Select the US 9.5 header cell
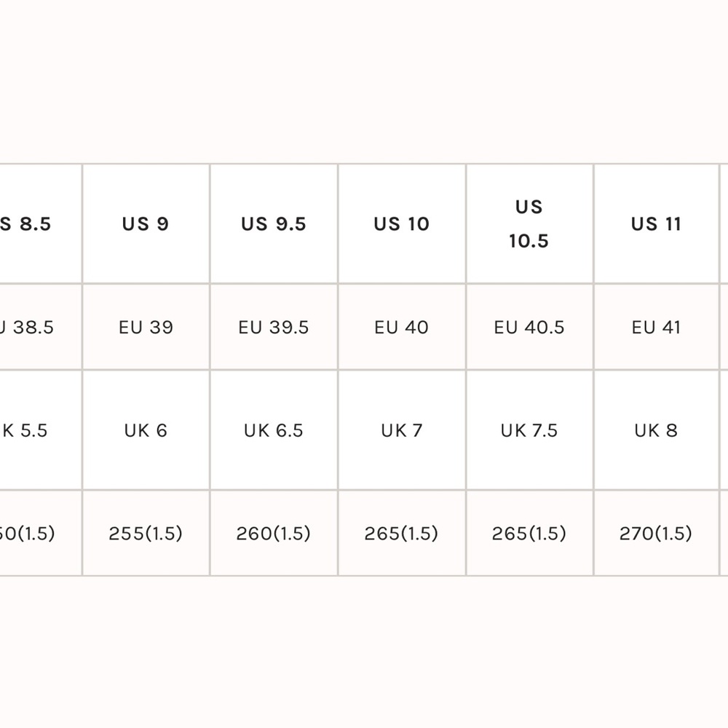 [274, 223]
